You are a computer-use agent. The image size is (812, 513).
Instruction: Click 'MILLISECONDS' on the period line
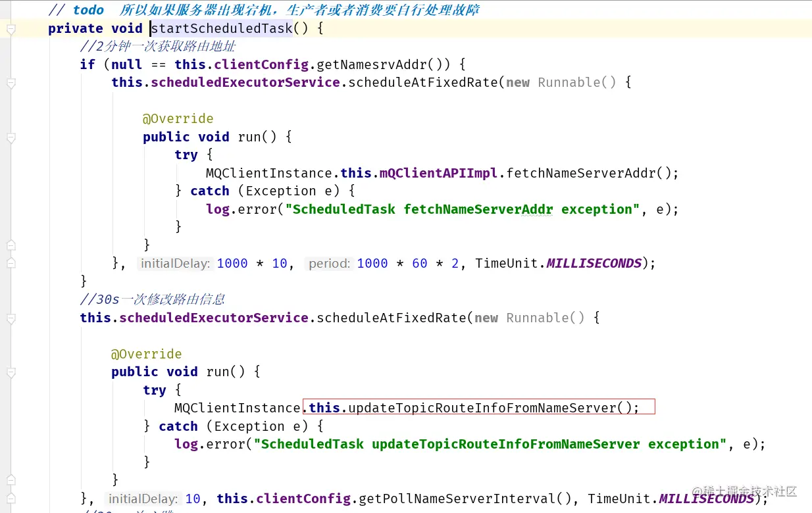(x=594, y=263)
